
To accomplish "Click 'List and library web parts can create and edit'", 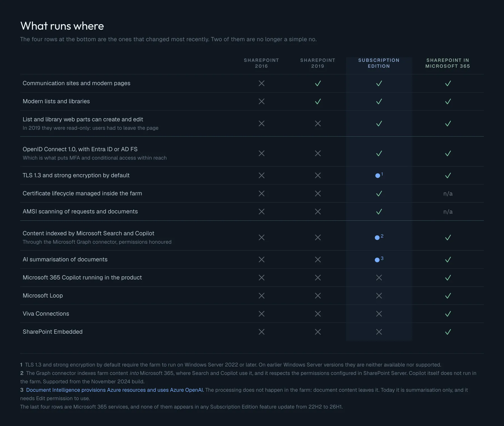I will (83, 119).
